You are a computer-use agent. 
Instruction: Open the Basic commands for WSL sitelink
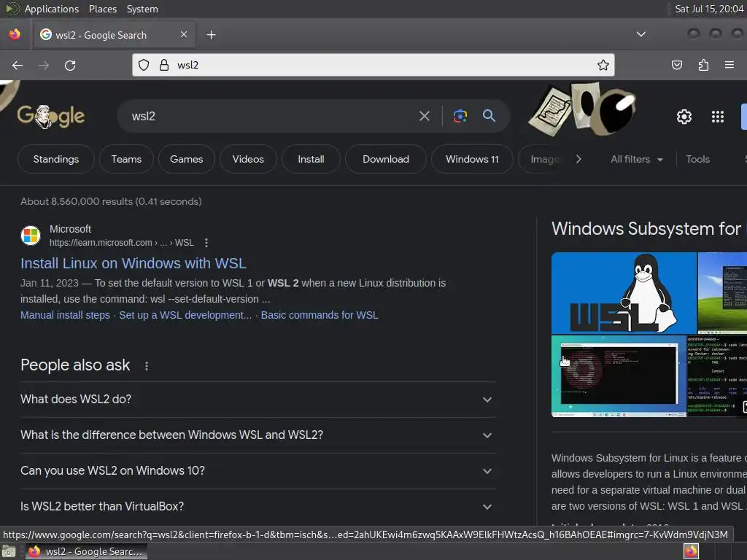(320, 315)
